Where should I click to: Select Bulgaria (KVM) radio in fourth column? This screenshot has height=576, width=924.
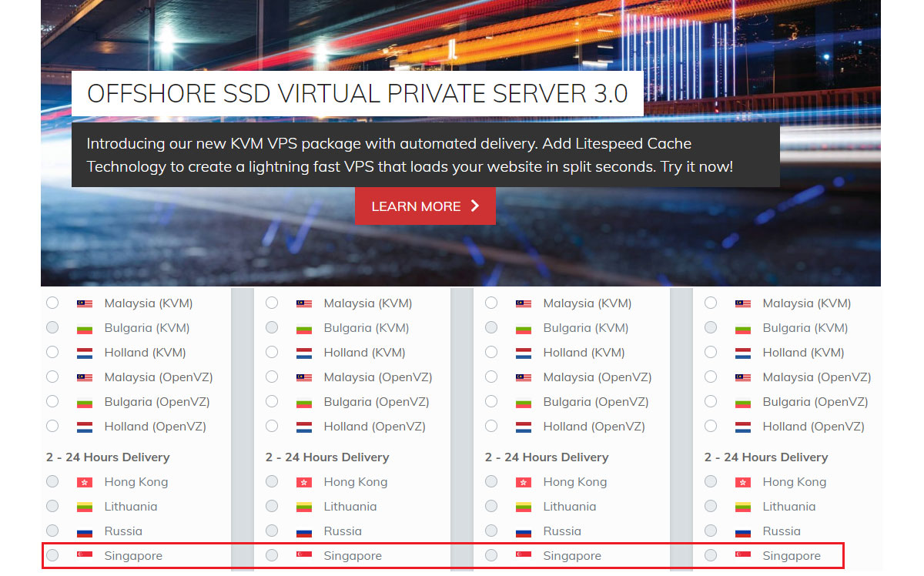pos(711,327)
